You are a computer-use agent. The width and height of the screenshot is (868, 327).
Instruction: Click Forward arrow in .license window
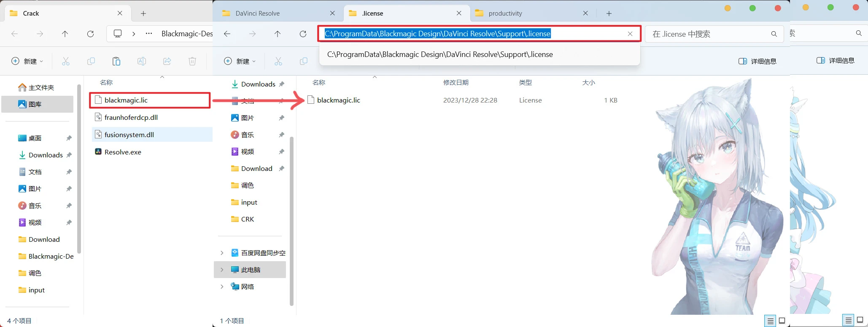point(252,34)
